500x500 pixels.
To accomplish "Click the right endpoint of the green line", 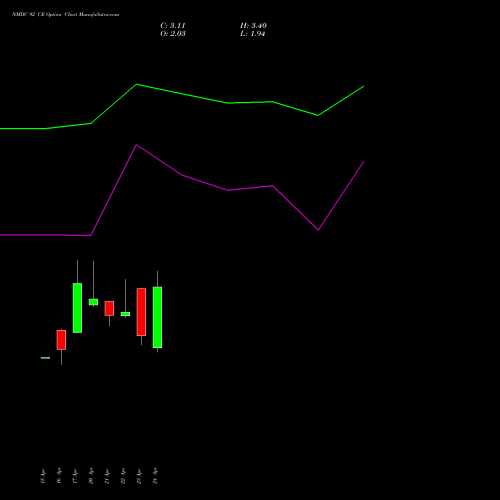I will tap(364, 86).
